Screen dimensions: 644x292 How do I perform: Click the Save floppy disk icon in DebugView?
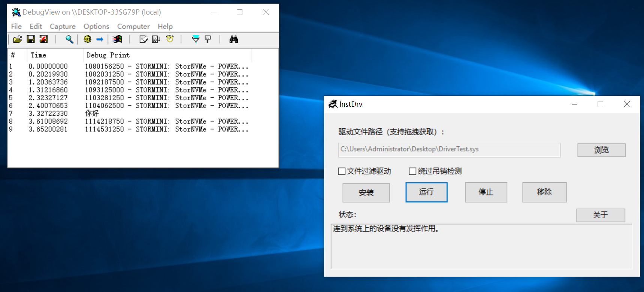[31, 39]
